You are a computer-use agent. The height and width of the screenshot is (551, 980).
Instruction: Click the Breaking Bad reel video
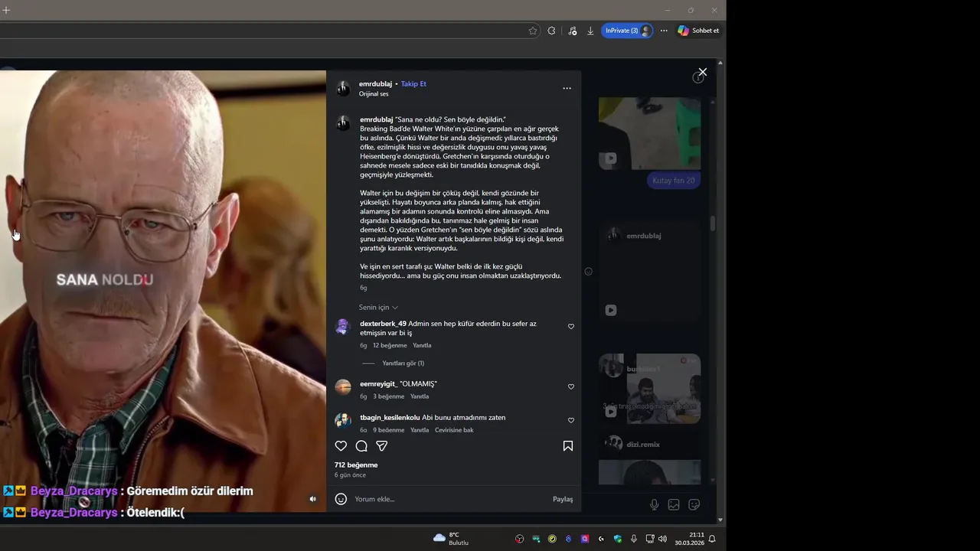coord(163,291)
